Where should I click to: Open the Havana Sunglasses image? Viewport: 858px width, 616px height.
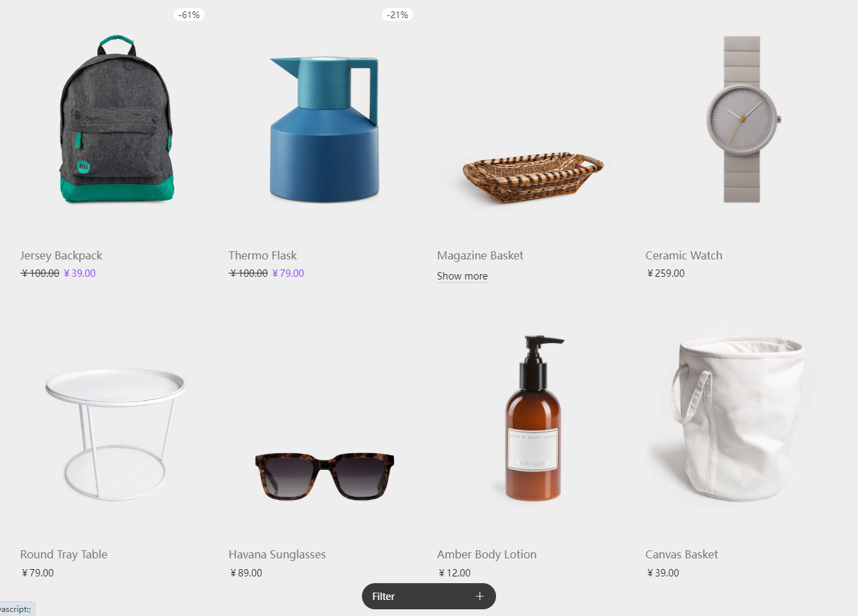coord(324,477)
